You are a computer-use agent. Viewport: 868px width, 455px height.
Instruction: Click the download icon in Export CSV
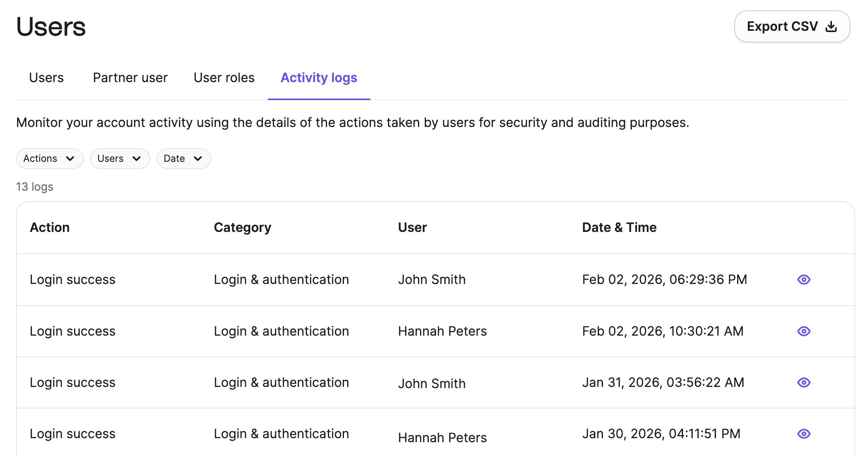pyautogui.click(x=832, y=26)
